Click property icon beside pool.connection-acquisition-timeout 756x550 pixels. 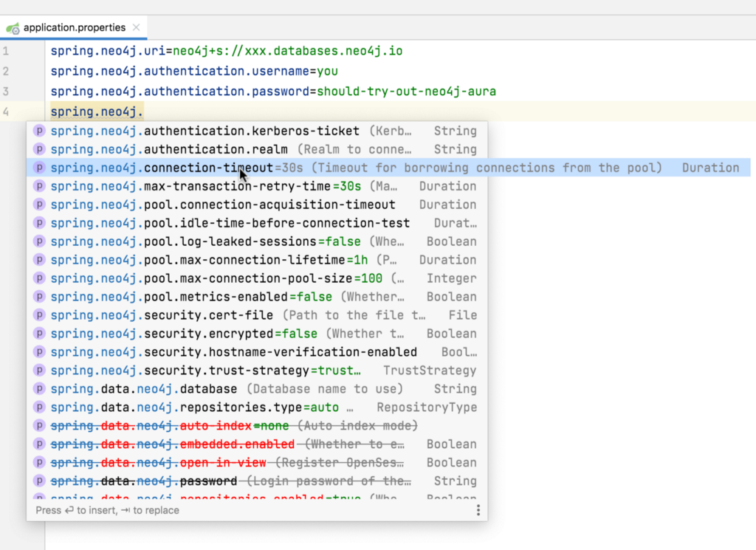click(40, 204)
